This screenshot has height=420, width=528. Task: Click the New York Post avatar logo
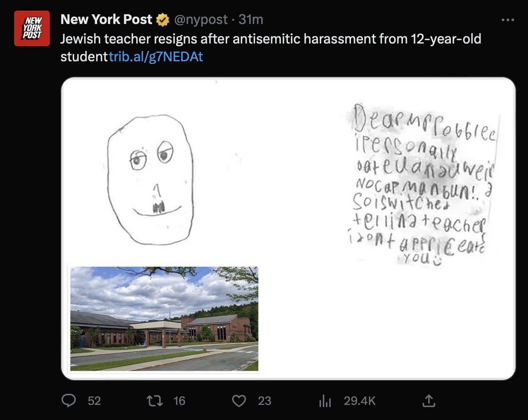pyautogui.click(x=32, y=28)
